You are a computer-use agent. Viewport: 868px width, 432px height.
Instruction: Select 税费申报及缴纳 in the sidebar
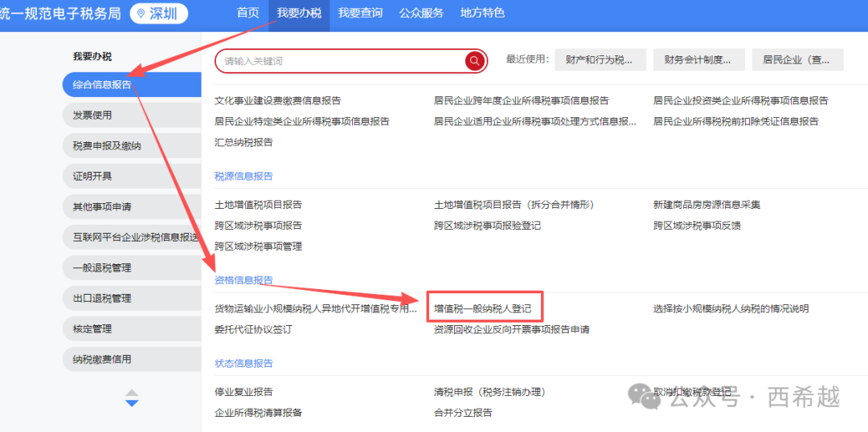click(132, 146)
